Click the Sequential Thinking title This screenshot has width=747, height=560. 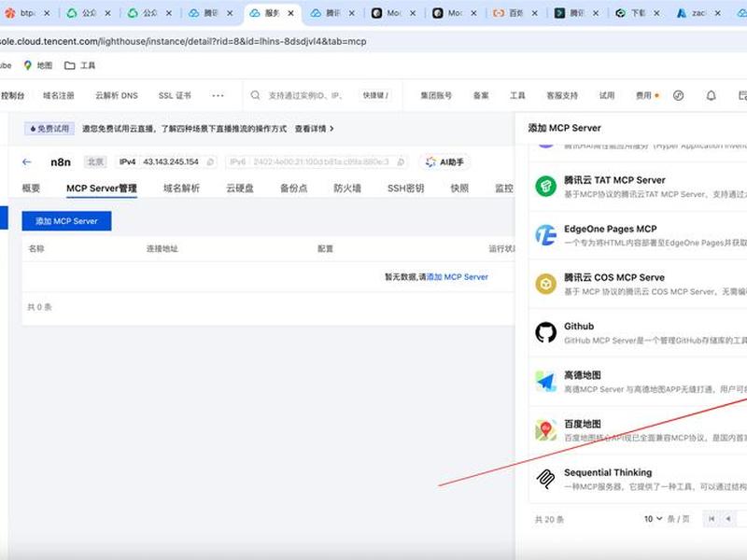608,472
